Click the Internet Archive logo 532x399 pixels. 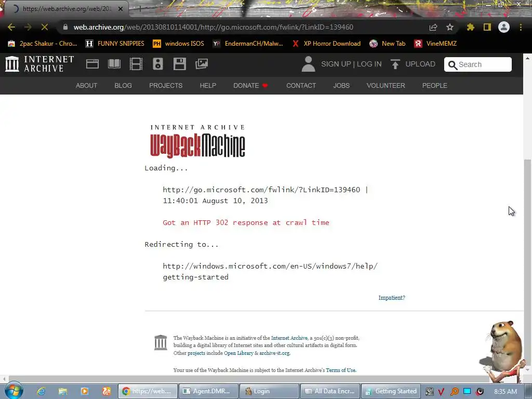[39, 64]
